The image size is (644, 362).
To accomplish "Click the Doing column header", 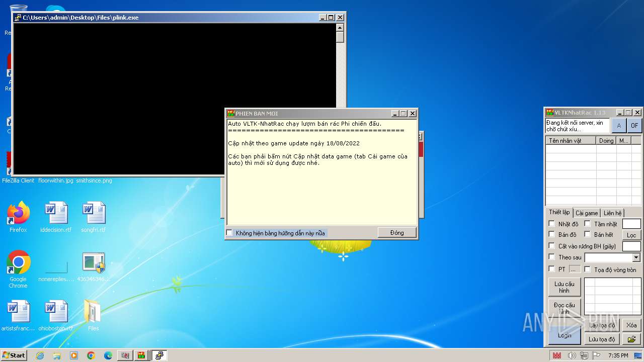I will [606, 141].
